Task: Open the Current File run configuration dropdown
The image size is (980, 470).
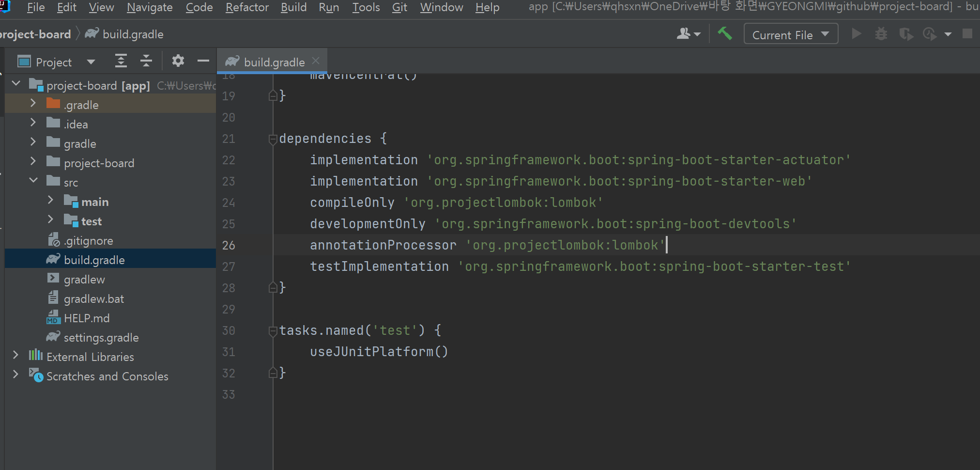Action: click(790, 33)
